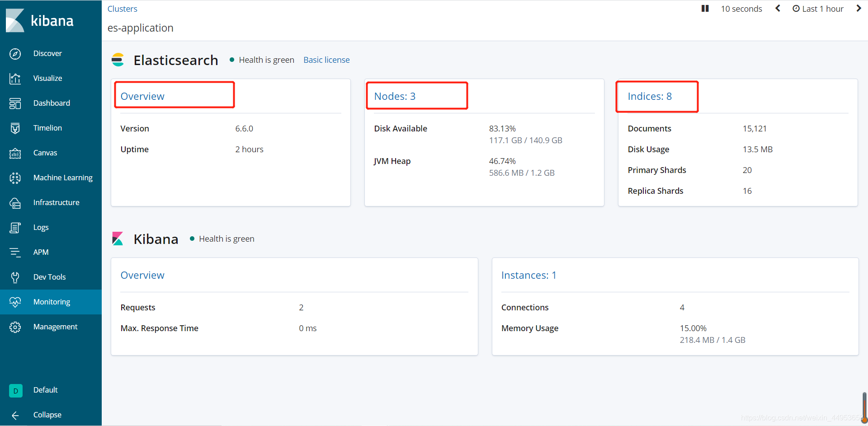Click the JVM Heap value 46.74%
The width and height of the screenshot is (868, 426).
(x=502, y=161)
